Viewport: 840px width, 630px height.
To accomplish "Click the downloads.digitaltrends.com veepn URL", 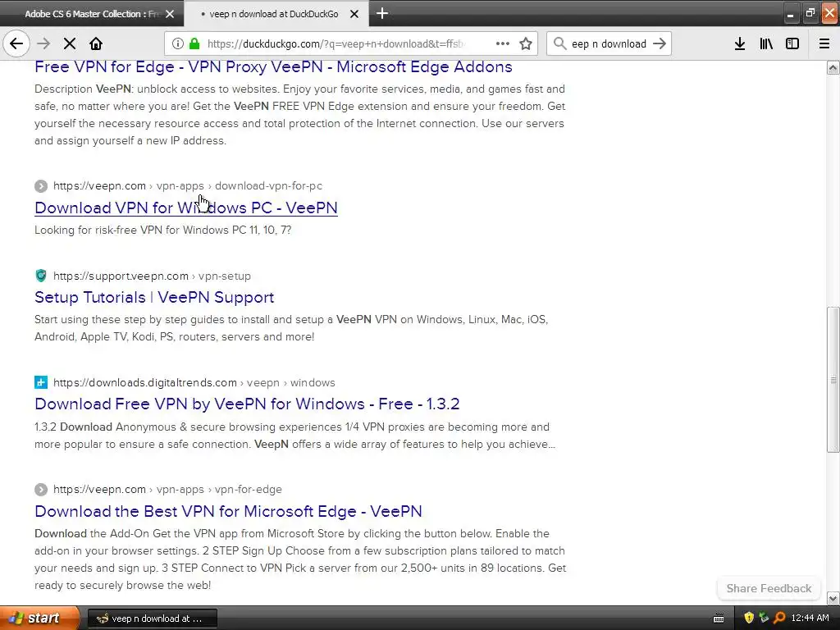I will click(x=194, y=382).
